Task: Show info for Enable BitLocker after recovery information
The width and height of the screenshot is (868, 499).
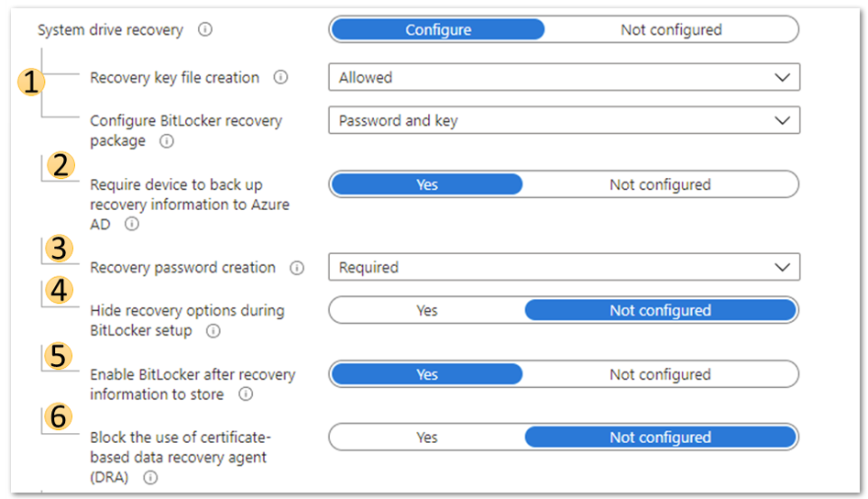Action: 246,394
